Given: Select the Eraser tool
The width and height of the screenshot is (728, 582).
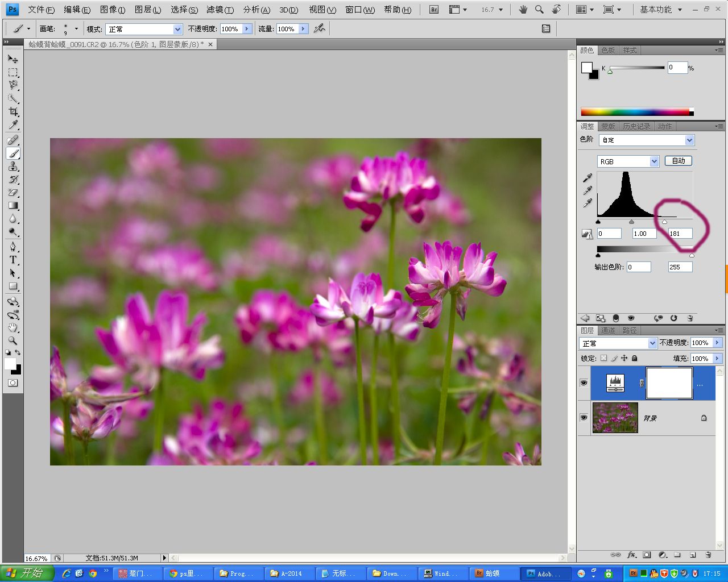Looking at the screenshot, I should pyautogui.click(x=13, y=193).
